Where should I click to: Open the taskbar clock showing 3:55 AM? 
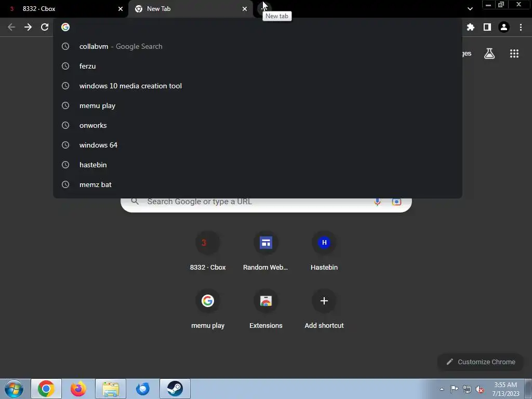pos(506,389)
